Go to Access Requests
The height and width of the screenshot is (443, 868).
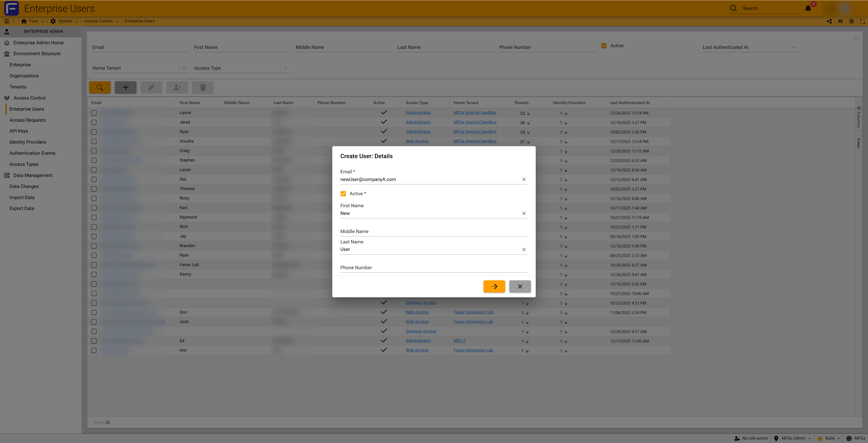(x=28, y=120)
